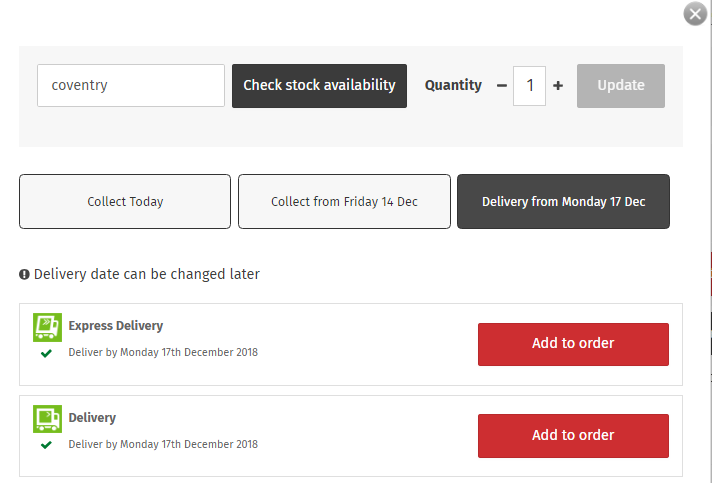Select the Collect Today tab

(125, 202)
